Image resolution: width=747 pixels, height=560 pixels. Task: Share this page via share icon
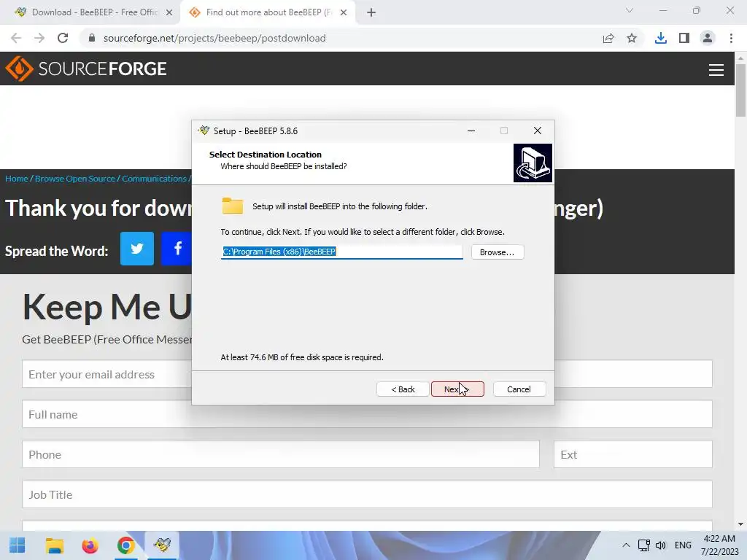(x=608, y=38)
